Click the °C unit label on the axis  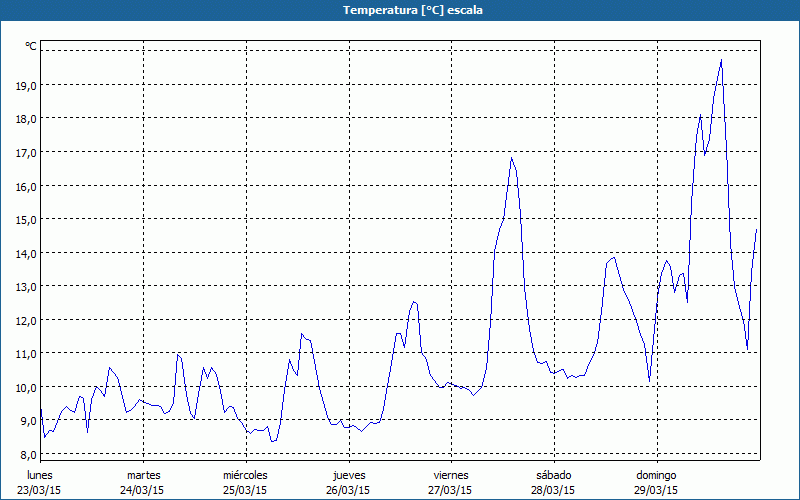(30, 46)
